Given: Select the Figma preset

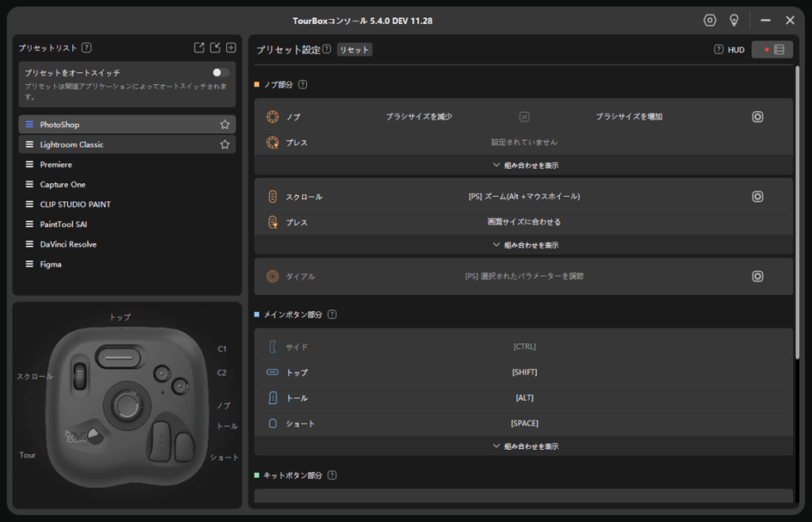Looking at the screenshot, I should pyautogui.click(x=128, y=264).
